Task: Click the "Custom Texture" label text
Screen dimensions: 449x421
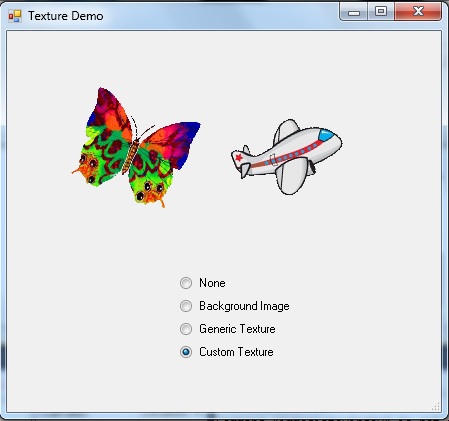Action: pos(236,352)
